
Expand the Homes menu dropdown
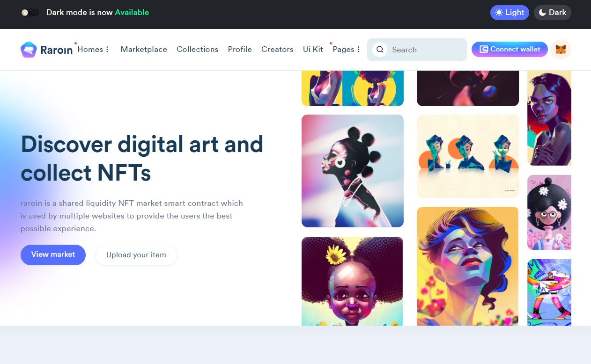(x=93, y=49)
